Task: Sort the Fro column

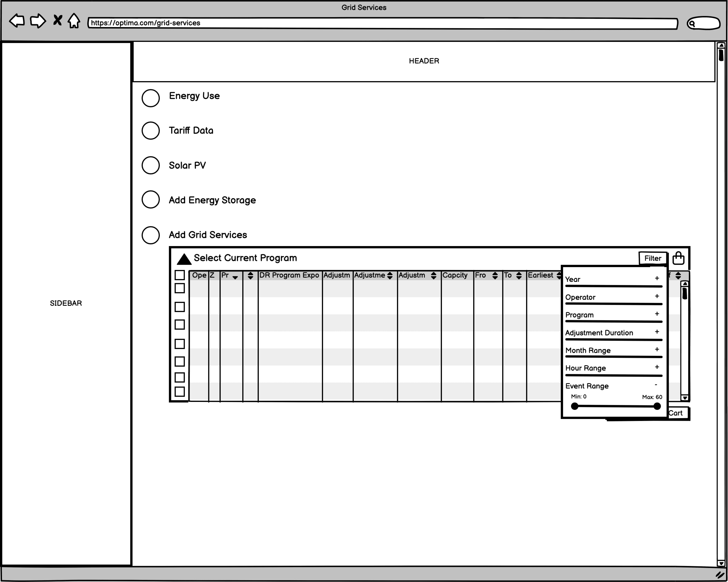Action: [x=495, y=275]
